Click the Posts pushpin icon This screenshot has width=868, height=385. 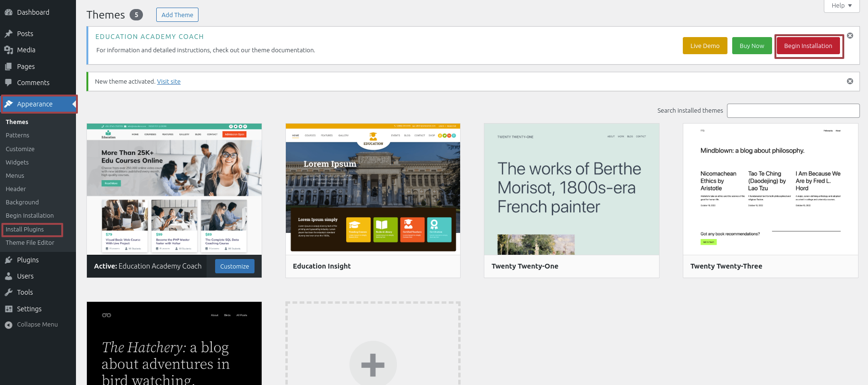(x=9, y=34)
